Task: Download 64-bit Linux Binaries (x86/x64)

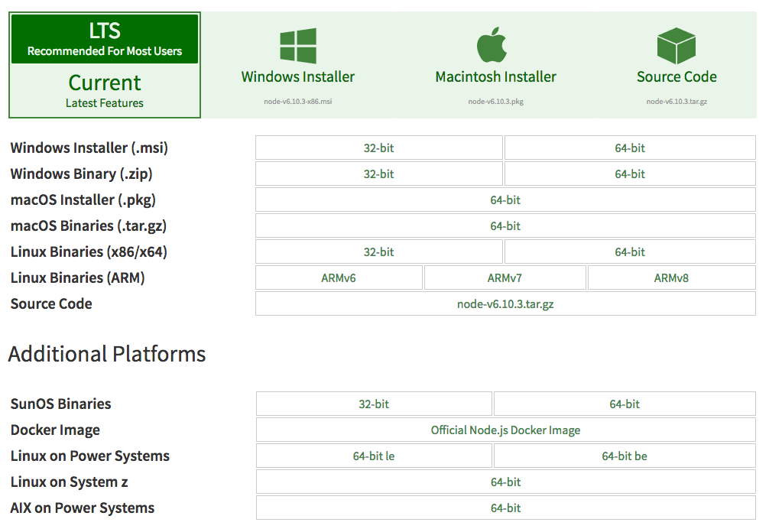Action: (630, 251)
